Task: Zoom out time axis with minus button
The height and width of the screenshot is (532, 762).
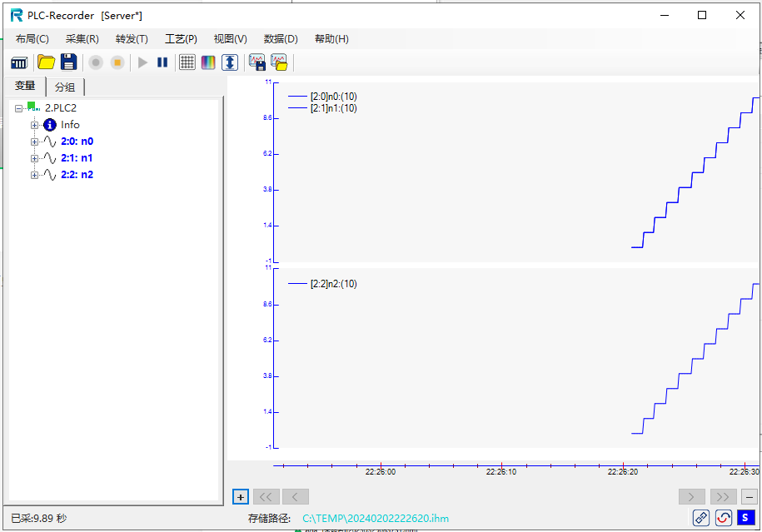Action: click(x=750, y=497)
